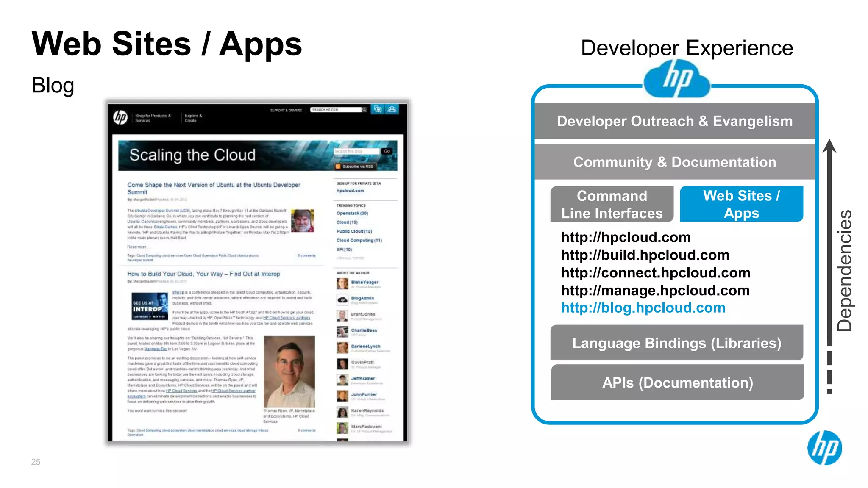Click the http://build.hpcloud.com URL
The height and width of the screenshot is (488, 868).
(x=645, y=255)
